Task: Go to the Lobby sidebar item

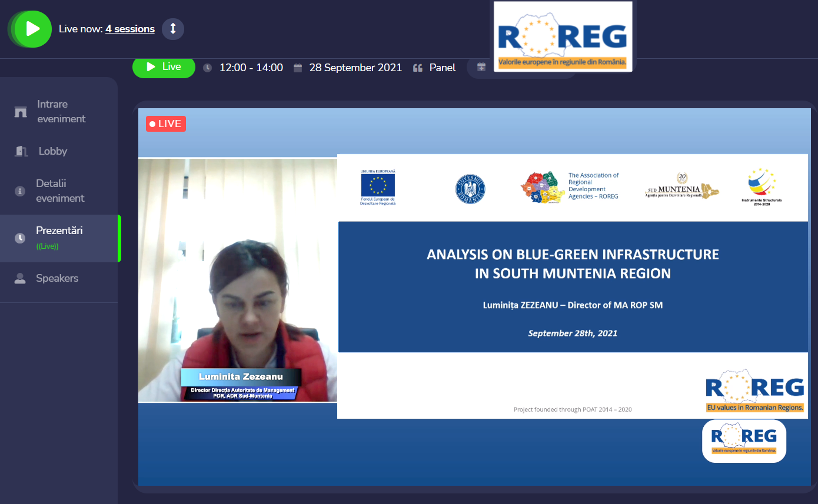Action: [59, 151]
